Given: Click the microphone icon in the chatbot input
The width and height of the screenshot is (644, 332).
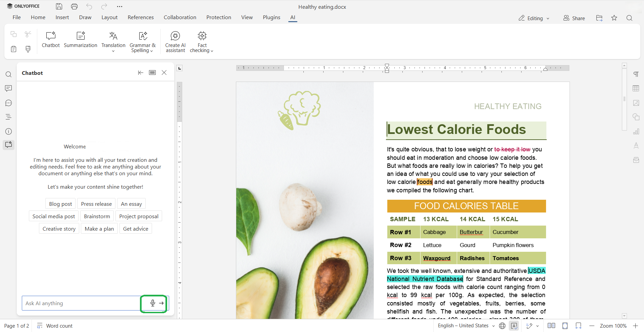Looking at the screenshot, I should click(153, 303).
